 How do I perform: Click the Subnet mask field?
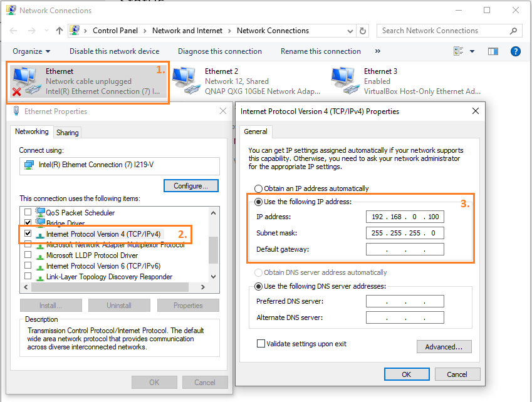[405, 233]
